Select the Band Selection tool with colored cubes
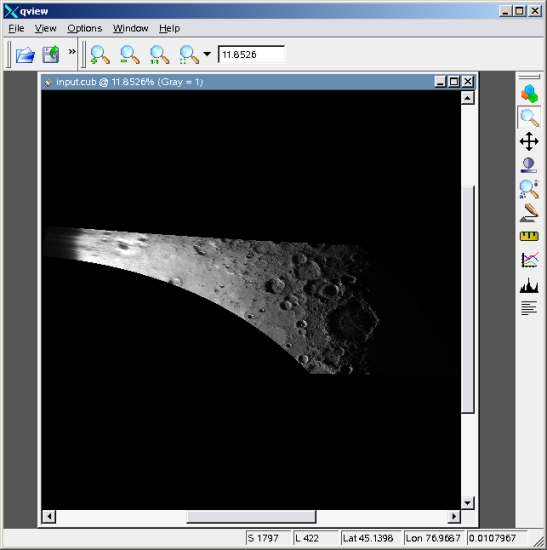 pos(529,94)
